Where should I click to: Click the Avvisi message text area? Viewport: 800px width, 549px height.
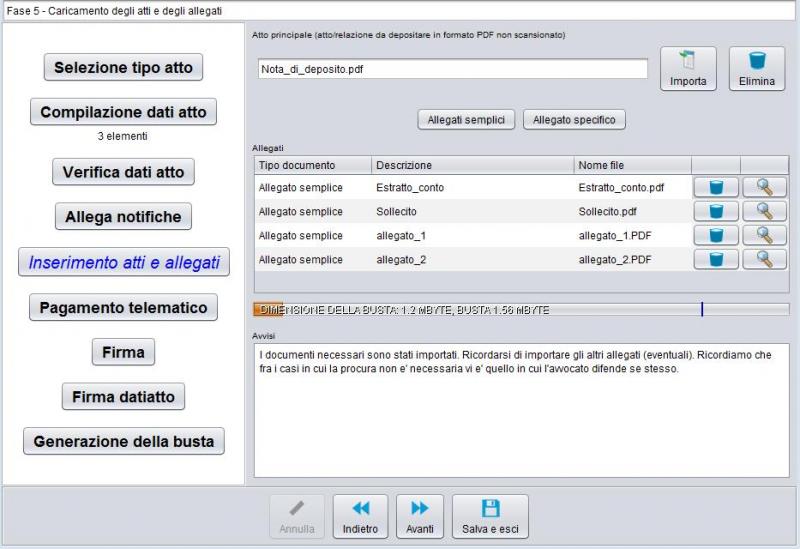tap(521, 411)
